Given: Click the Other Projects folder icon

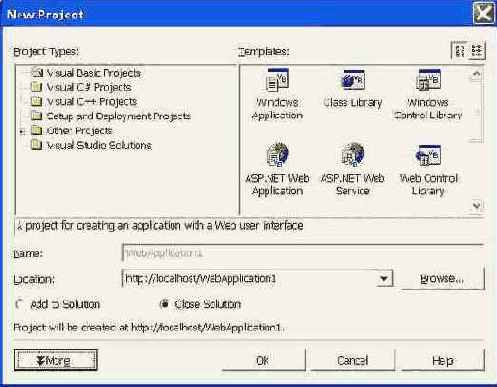Looking at the screenshot, I should (x=36, y=130).
